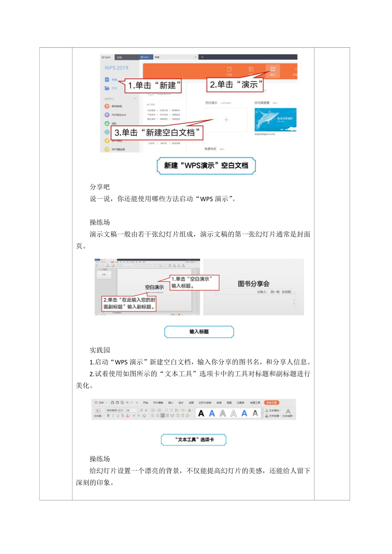Switch to the 设计 ribbon tab
This screenshot has height=554, width=392.
[x=181, y=403]
